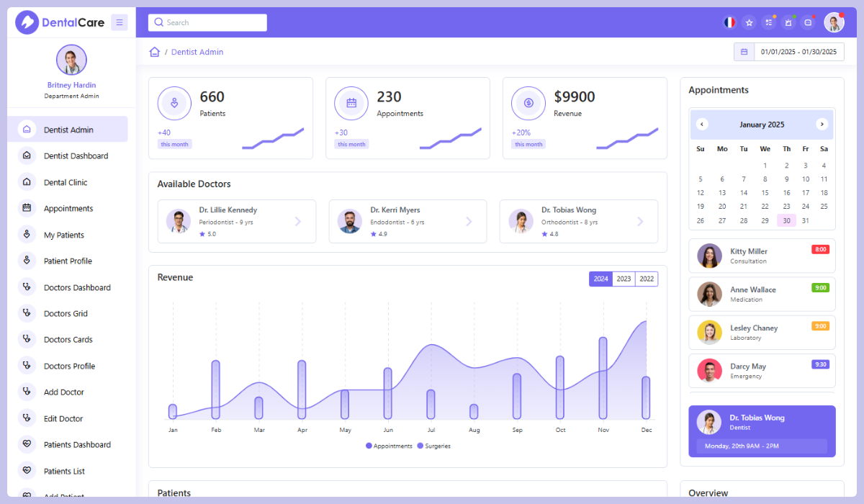Image resolution: width=864 pixels, height=504 pixels.
Task: Open the Appointments section from the sidebar
Action: coord(69,208)
